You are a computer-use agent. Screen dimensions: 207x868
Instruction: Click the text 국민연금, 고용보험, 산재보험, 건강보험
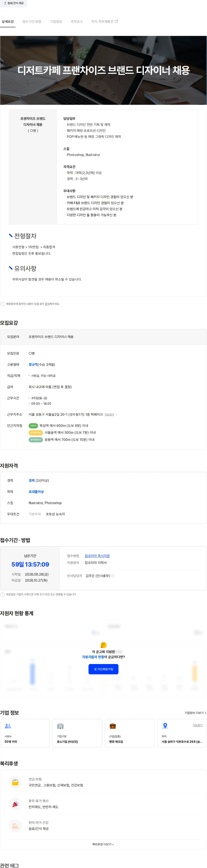[56, 785]
